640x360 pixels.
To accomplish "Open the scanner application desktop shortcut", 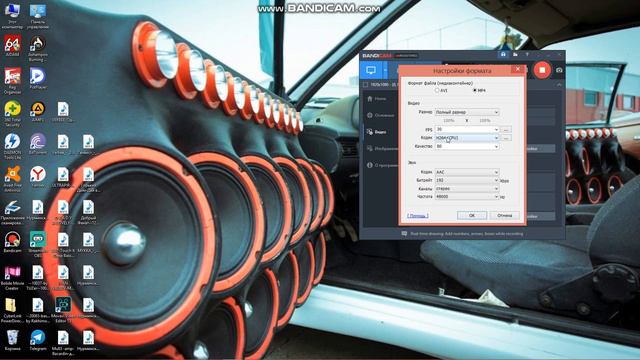I will pos(12,212).
